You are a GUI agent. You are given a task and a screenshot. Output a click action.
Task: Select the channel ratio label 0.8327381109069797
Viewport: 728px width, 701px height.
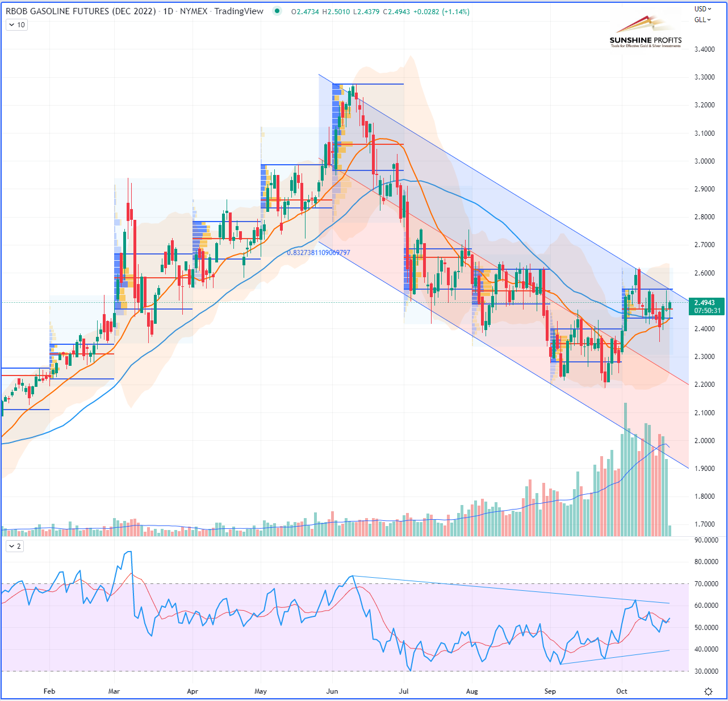tap(319, 253)
